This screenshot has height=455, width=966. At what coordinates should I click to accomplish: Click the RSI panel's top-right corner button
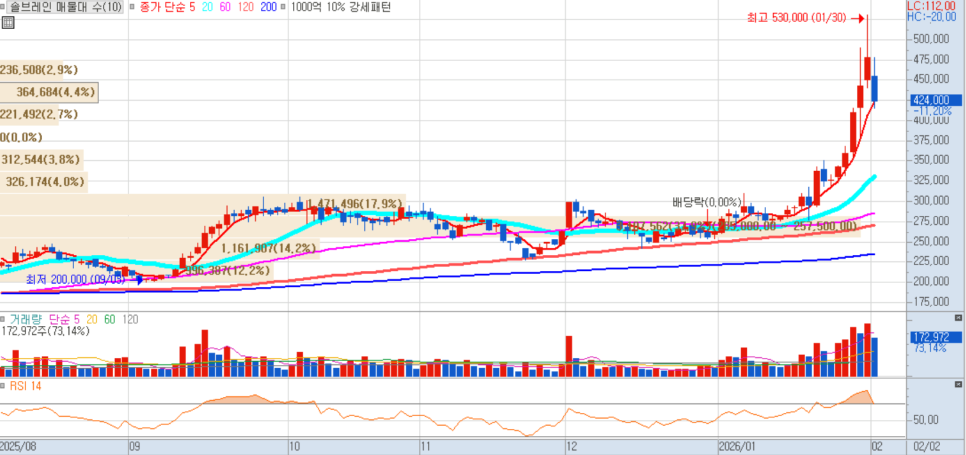coord(957,384)
